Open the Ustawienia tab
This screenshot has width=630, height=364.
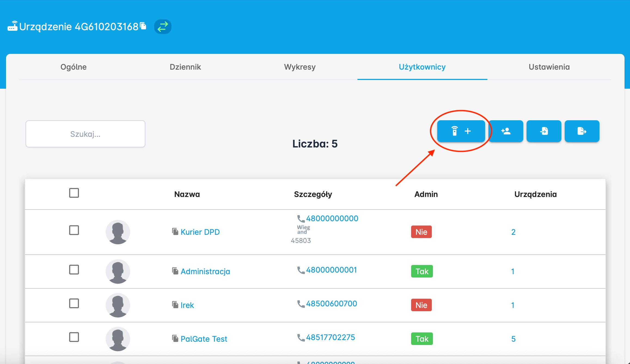549,67
